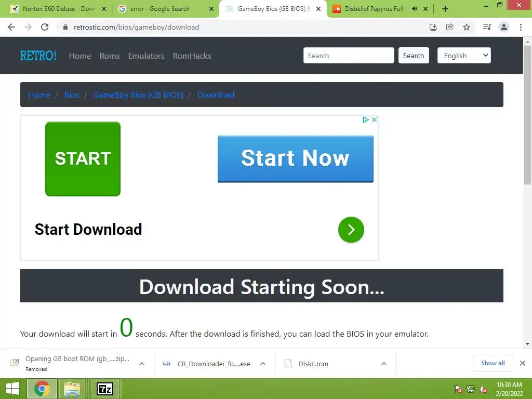Open the Chrome three-dot menu
The height and width of the screenshot is (399, 532).
point(521,27)
